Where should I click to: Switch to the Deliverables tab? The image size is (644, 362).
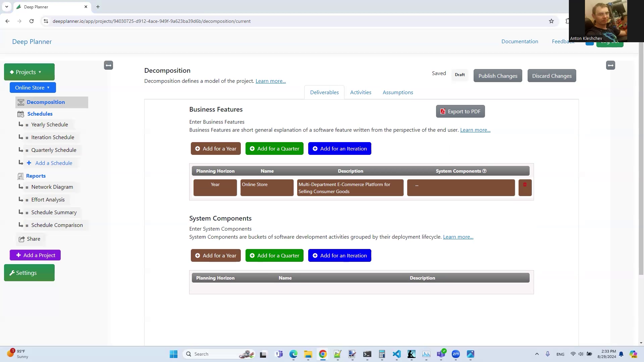click(324, 93)
